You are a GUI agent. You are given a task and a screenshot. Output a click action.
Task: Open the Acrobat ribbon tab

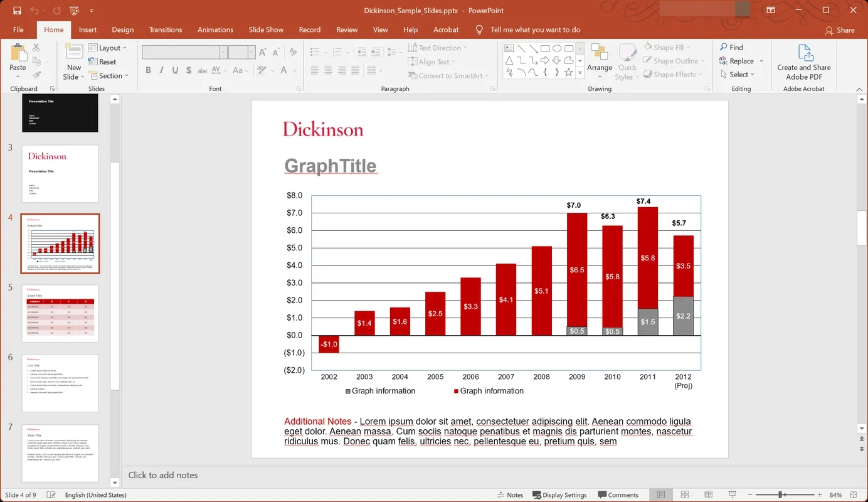tap(446, 29)
